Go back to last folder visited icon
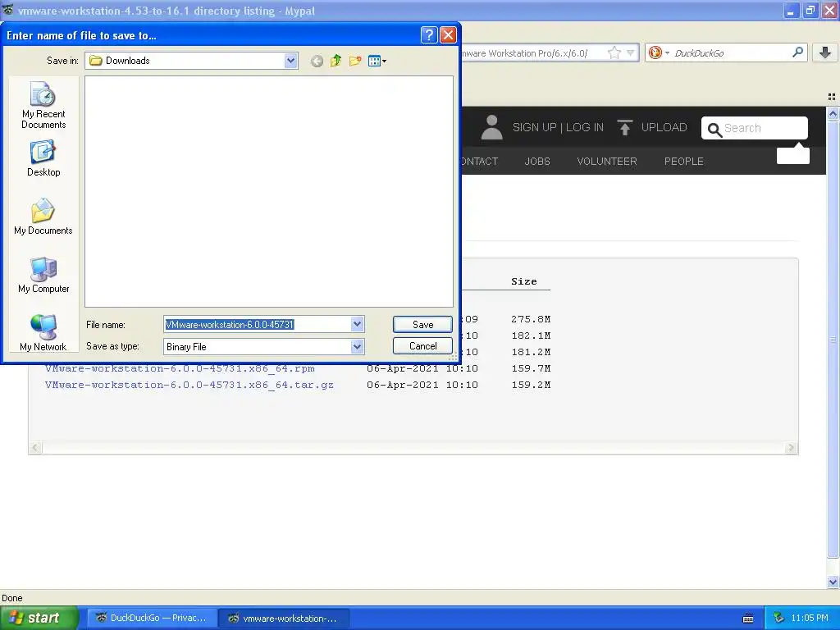This screenshot has width=840, height=630. click(317, 61)
